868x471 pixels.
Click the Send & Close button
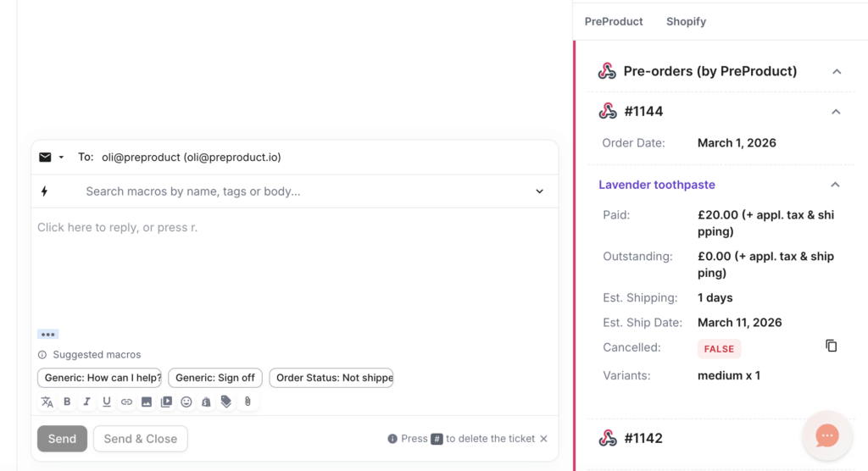pos(141,439)
